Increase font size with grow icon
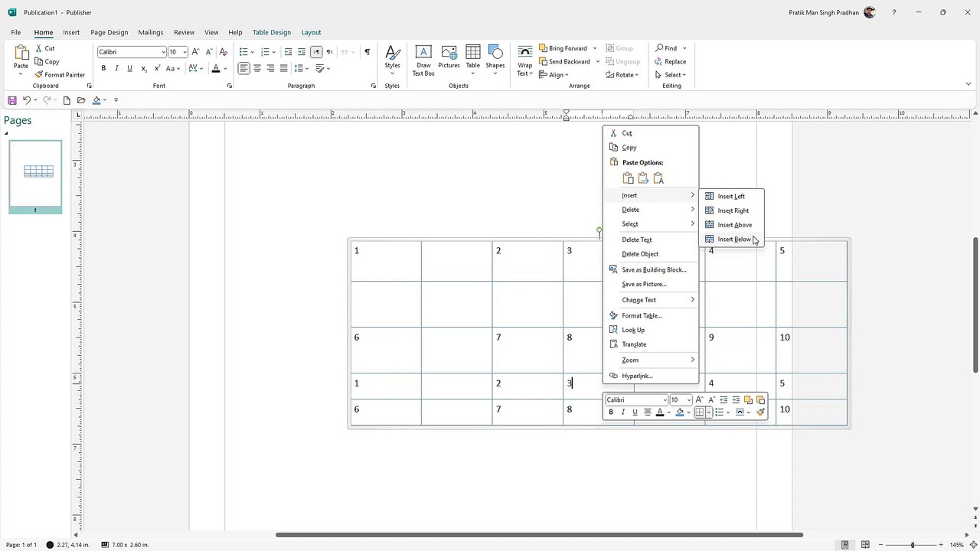This screenshot has width=980, height=551. click(196, 52)
